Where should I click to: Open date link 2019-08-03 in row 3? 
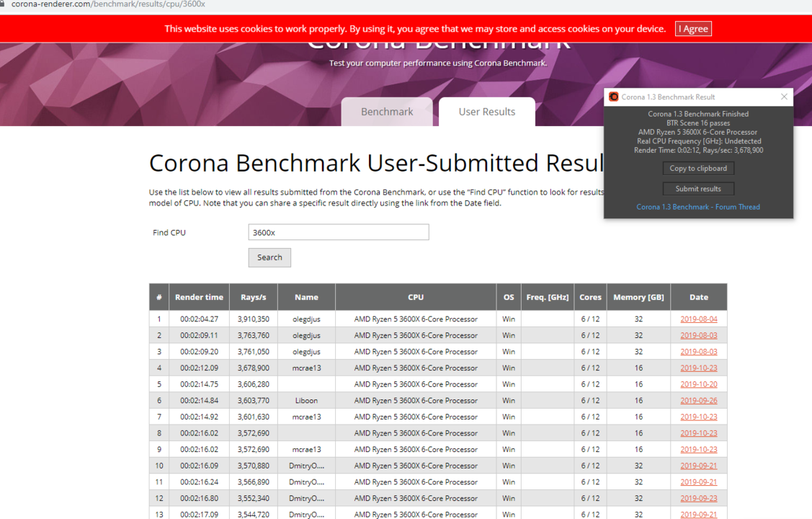click(x=699, y=352)
